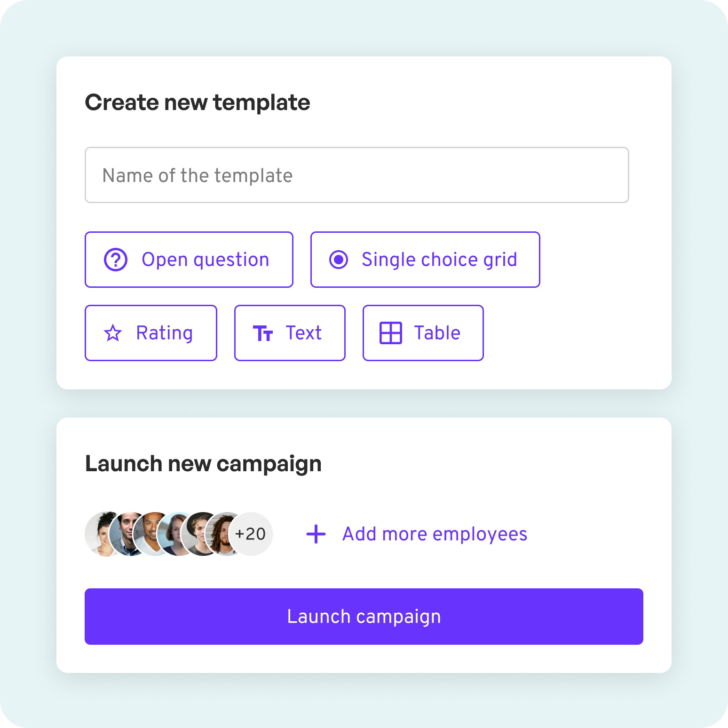Add an Open question block
Image resolution: width=728 pixels, height=728 pixels.
click(x=189, y=260)
